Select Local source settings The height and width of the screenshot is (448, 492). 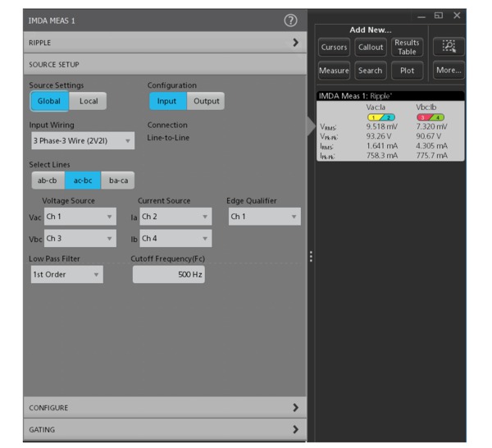(x=89, y=101)
